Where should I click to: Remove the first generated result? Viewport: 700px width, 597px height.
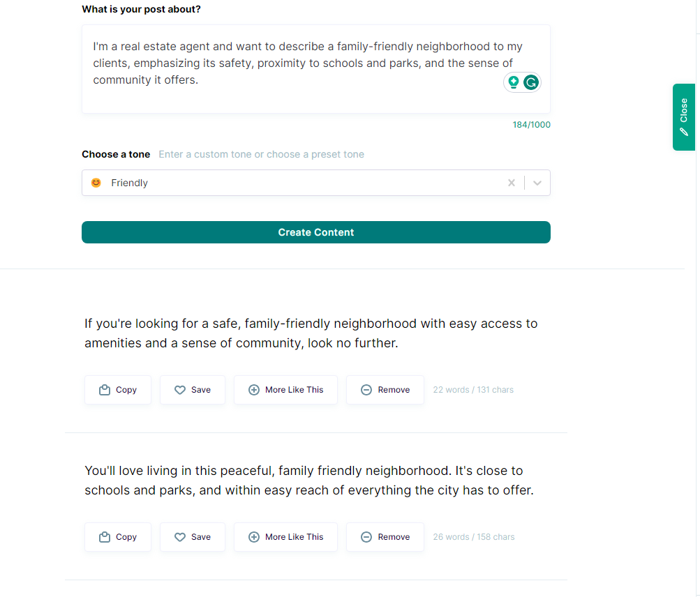coord(385,390)
